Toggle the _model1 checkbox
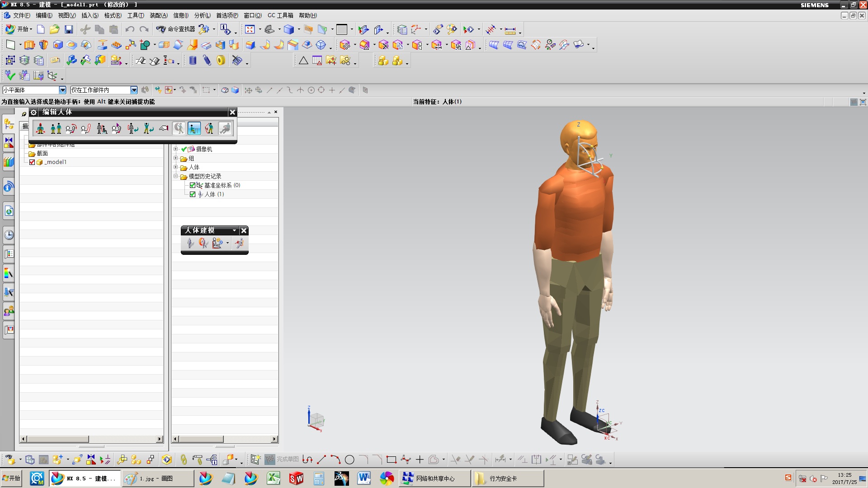Viewport: 868px width, 488px height. point(32,162)
